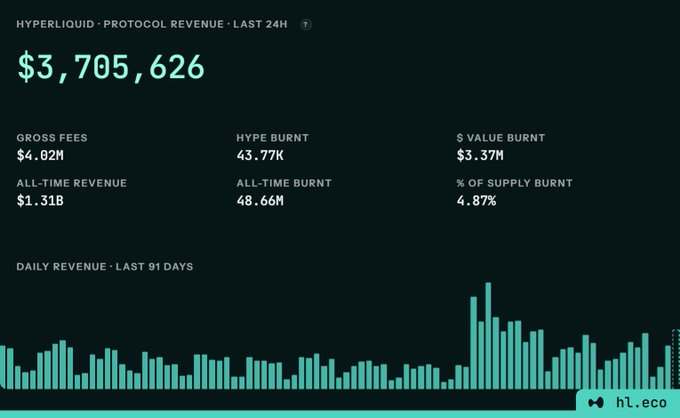Click the All-Time Revenue label
The width and height of the screenshot is (680, 418).
coord(72,183)
